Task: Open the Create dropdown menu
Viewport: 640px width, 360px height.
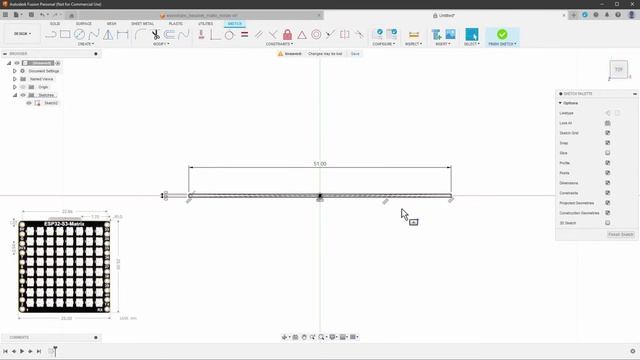Action: (86, 44)
